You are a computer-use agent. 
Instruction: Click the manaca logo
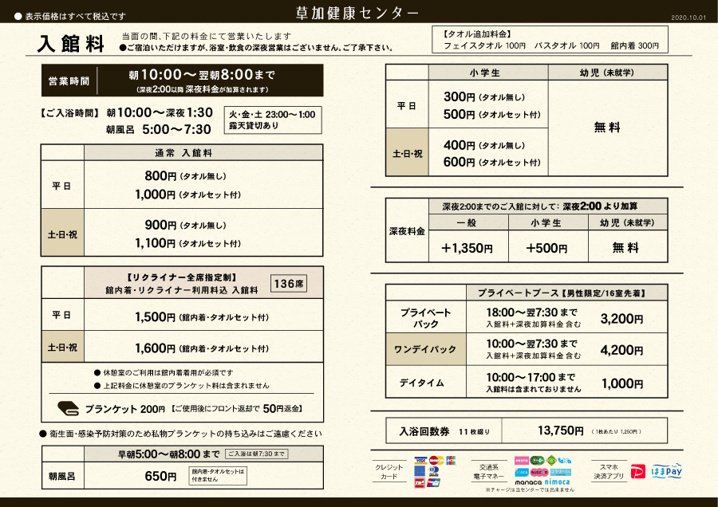point(528,482)
